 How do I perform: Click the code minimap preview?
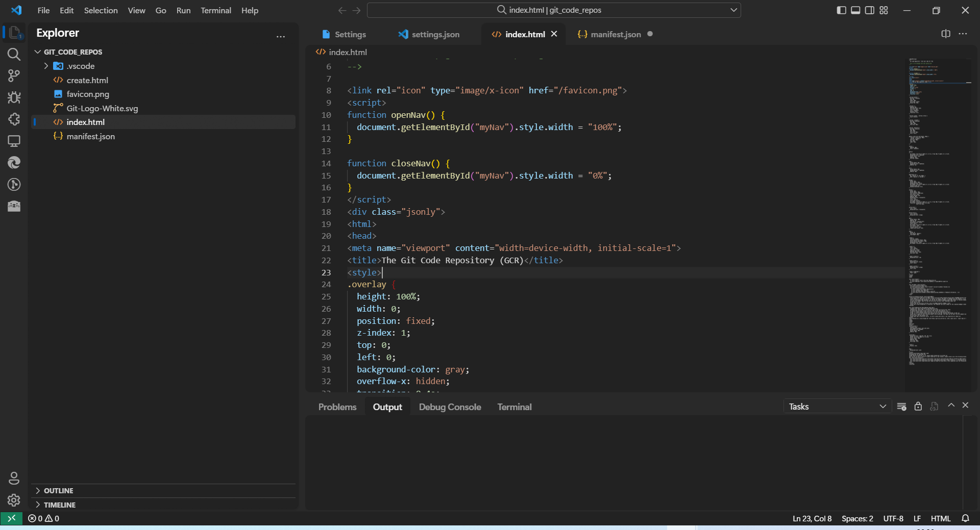[x=938, y=224]
